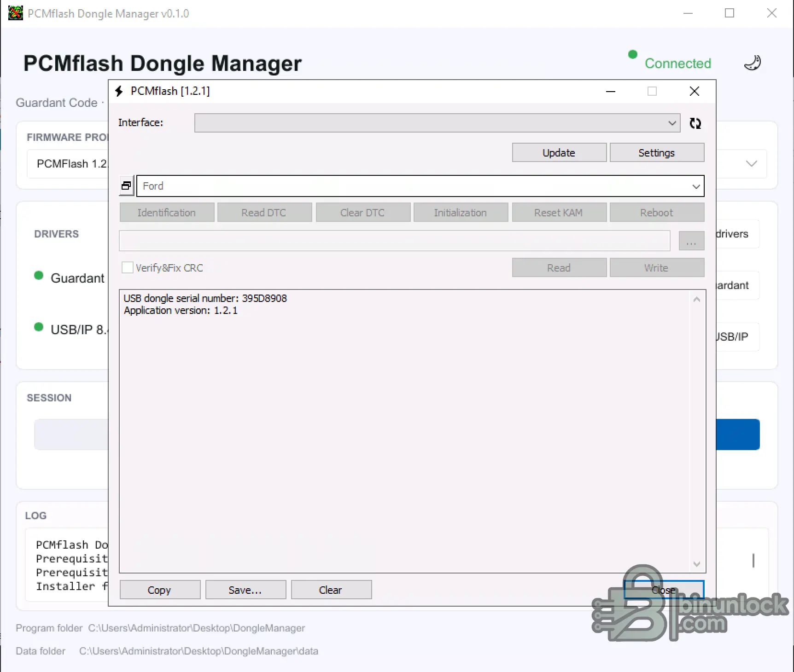Toggle dark mode moon icon in Dongle Manager
794x672 pixels.
coord(753,63)
